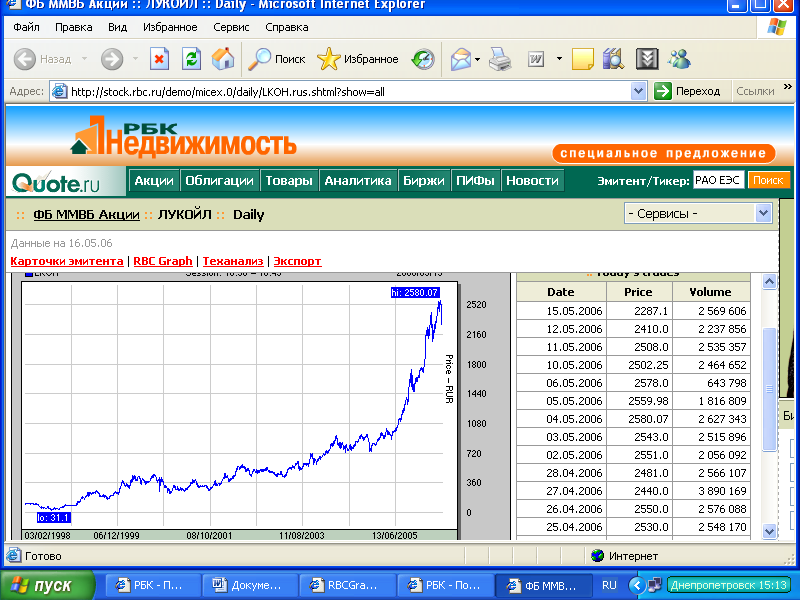
Task: Click the hi: 2580.07 chart label
Action: click(415, 292)
